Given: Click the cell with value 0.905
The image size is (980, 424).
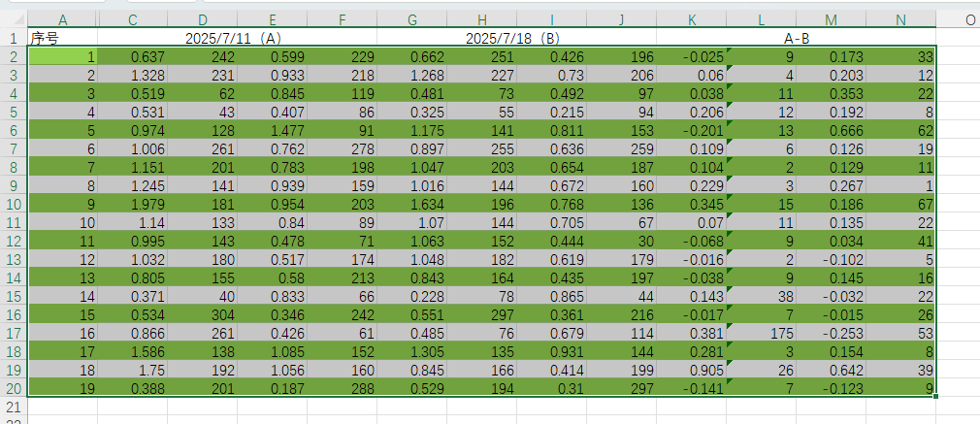Looking at the screenshot, I should pos(692,371).
